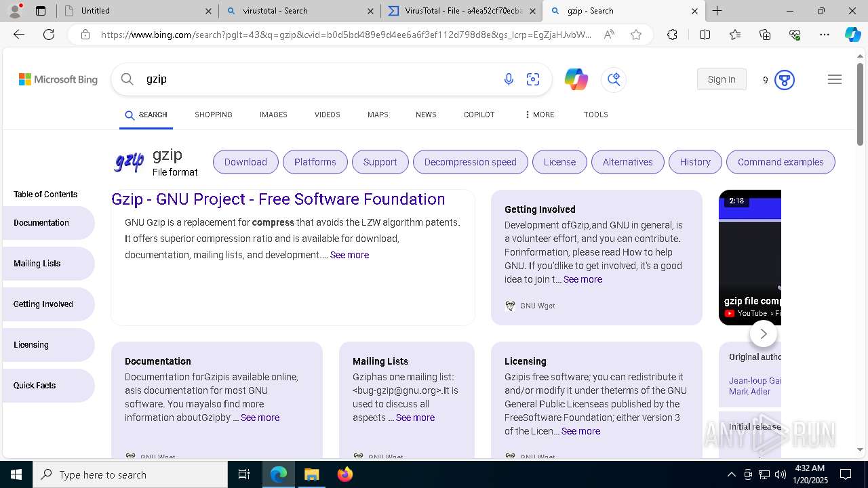Show hidden system tray icons

tap(731, 474)
